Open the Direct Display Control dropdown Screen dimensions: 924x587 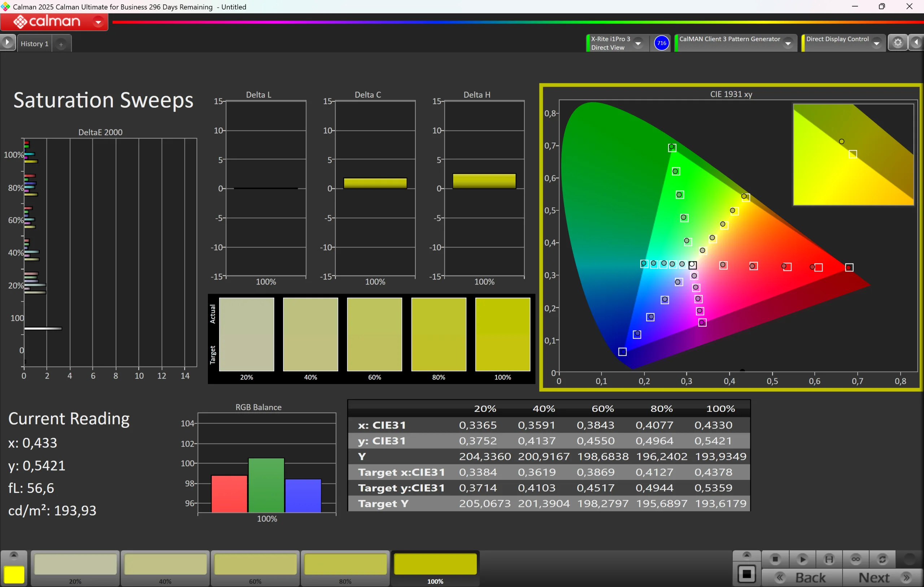pyautogui.click(x=876, y=43)
